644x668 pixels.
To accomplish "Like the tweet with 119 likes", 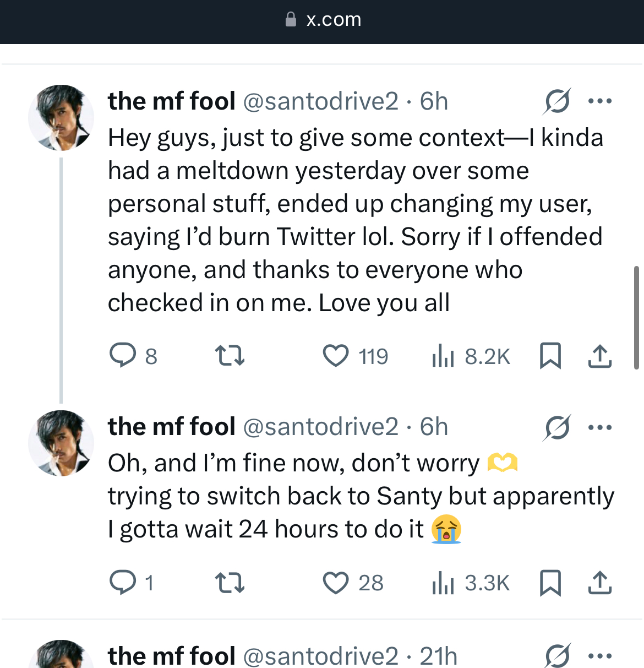I will coord(336,355).
